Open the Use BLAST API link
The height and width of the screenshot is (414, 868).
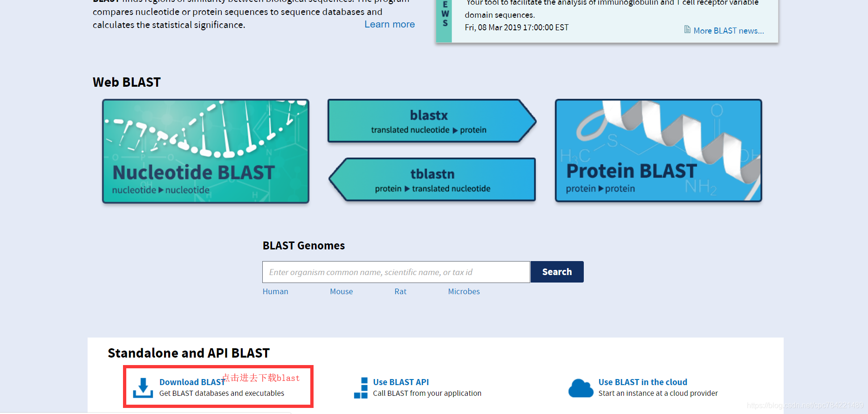coord(401,382)
